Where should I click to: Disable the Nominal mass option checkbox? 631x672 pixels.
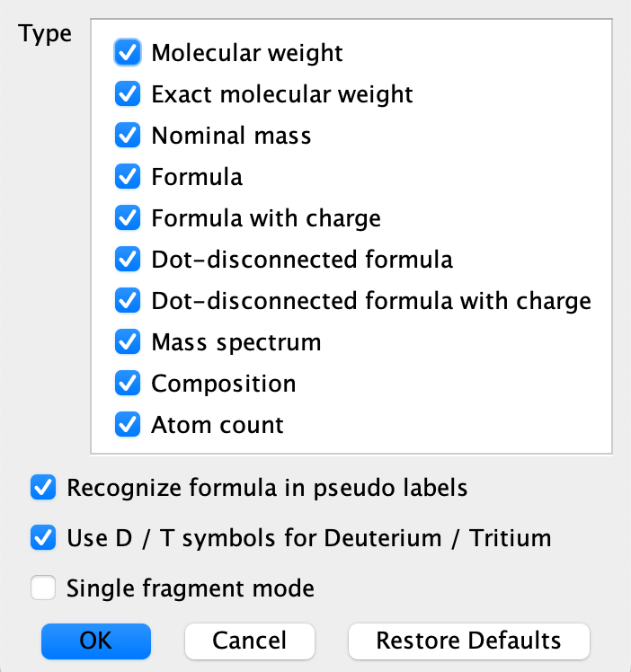(129, 136)
